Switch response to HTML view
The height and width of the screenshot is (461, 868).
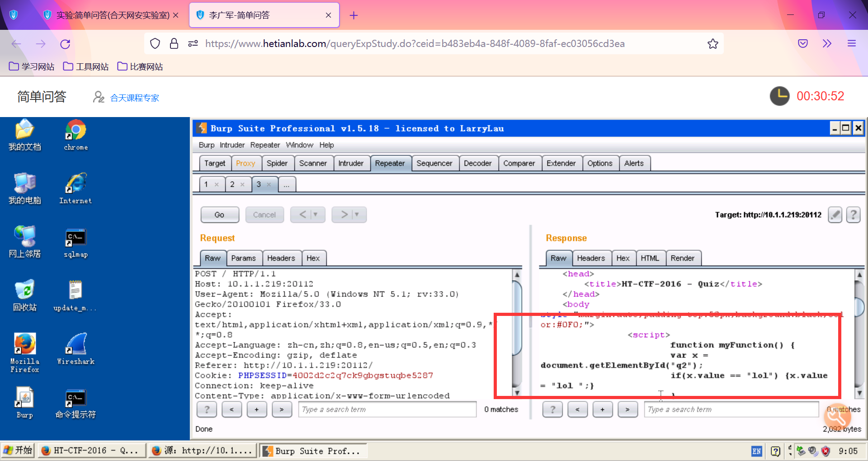pos(650,259)
